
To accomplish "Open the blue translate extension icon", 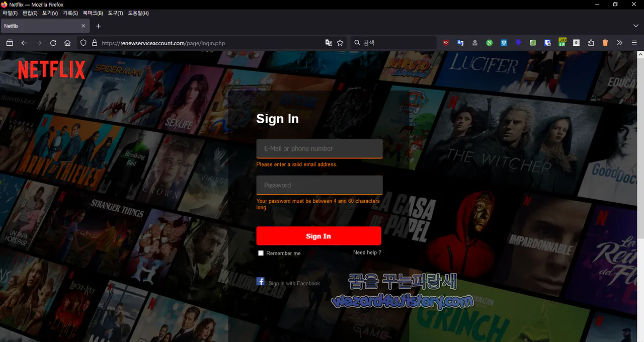I will 460,43.
